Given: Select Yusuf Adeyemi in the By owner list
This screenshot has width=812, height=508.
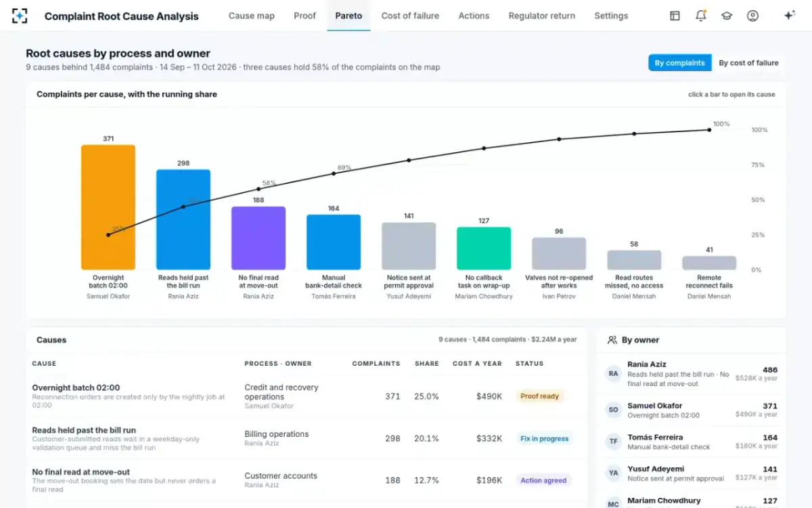Looking at the screenshot, I should [691, 473].
